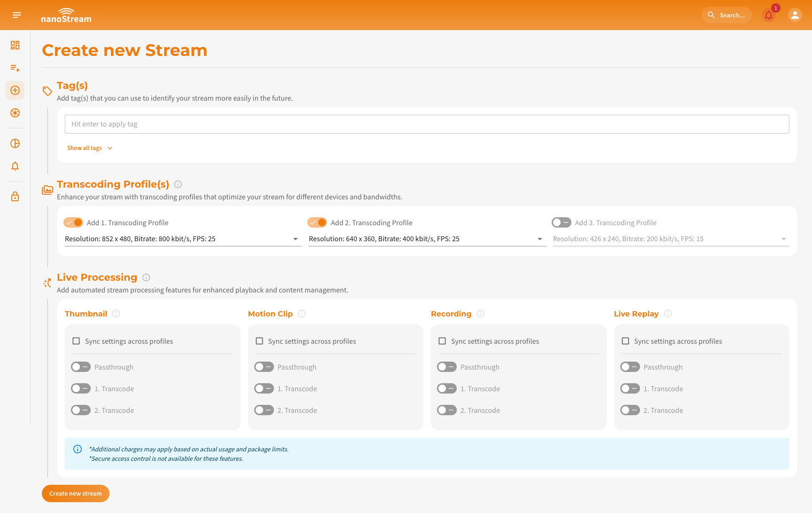812x513 pixels.
Task: Open the dashboard icon in the sidebar
Action: [15, 45]
